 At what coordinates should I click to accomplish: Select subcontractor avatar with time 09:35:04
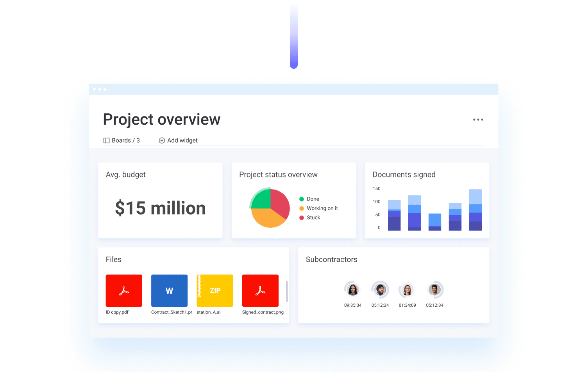coord(353,290)
